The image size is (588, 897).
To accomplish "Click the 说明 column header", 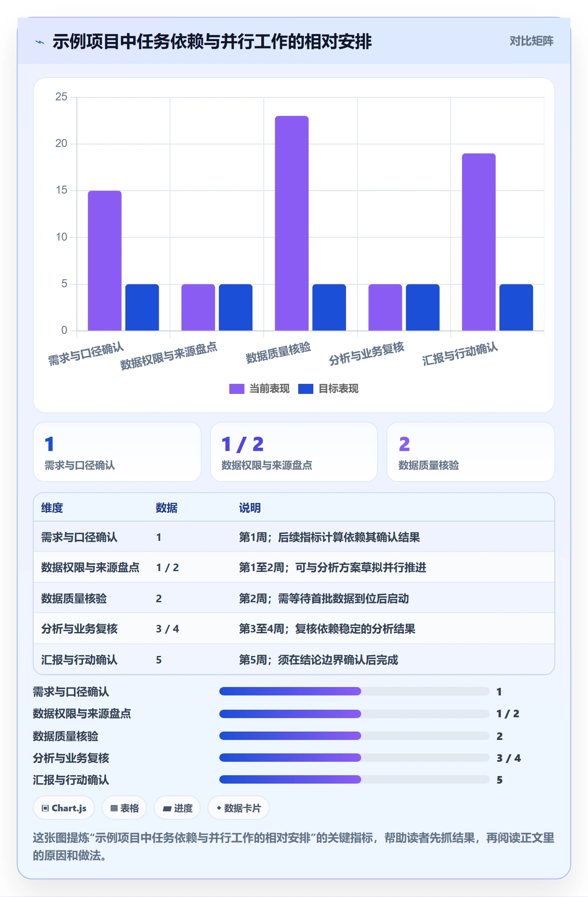I will (250, 508).
